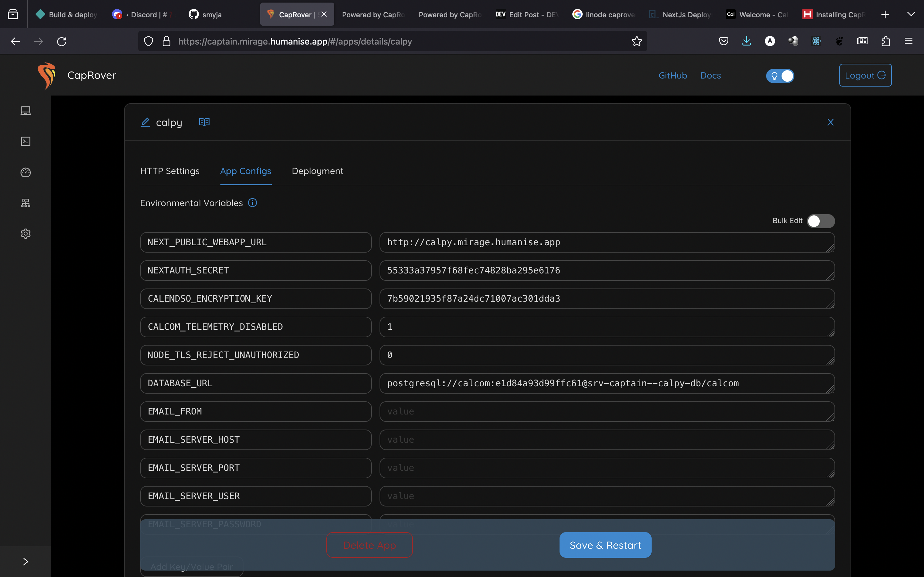
Task: Open the Monitoring gauge icon in sidebar
Action: click(x=26, y=172)
